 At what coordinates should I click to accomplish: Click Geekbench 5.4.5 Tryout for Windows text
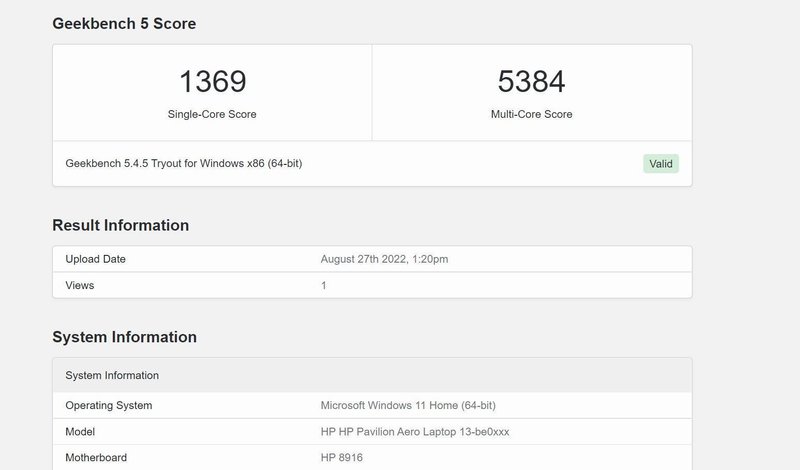click(184, 163)
